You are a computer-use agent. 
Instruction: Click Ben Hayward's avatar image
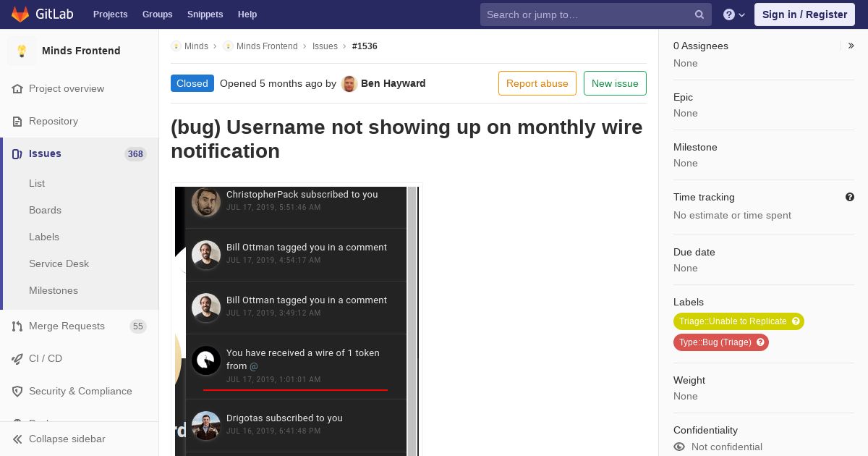349,84
